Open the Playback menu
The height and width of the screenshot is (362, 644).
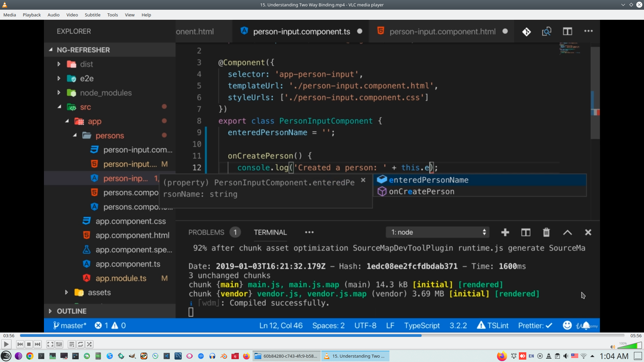(32, 15)
